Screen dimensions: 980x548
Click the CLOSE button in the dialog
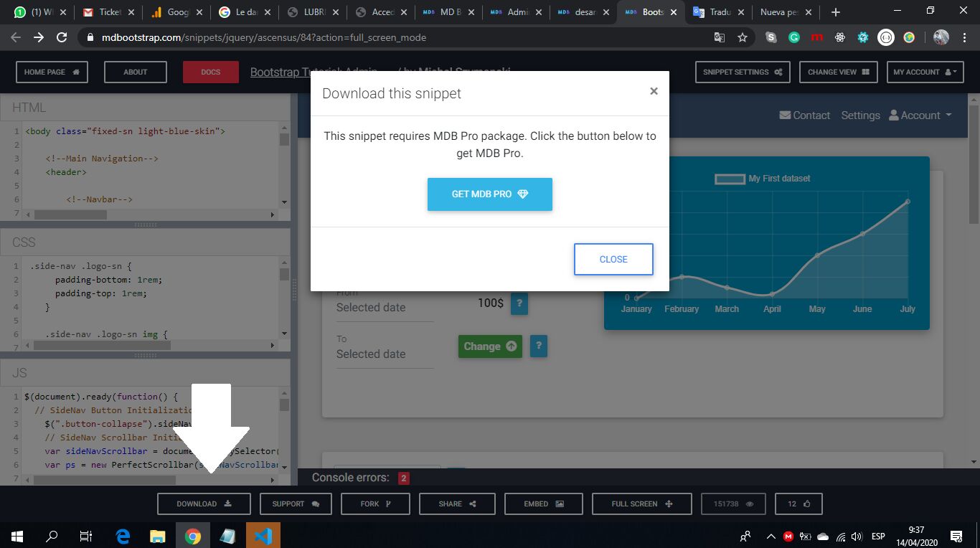pos(613,259)
